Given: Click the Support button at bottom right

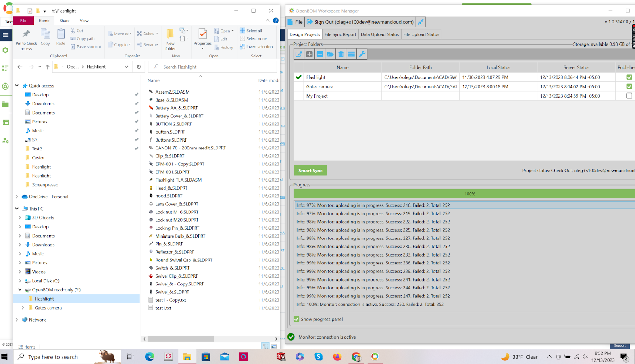Looking at the screenshot, I should [620, 346].
